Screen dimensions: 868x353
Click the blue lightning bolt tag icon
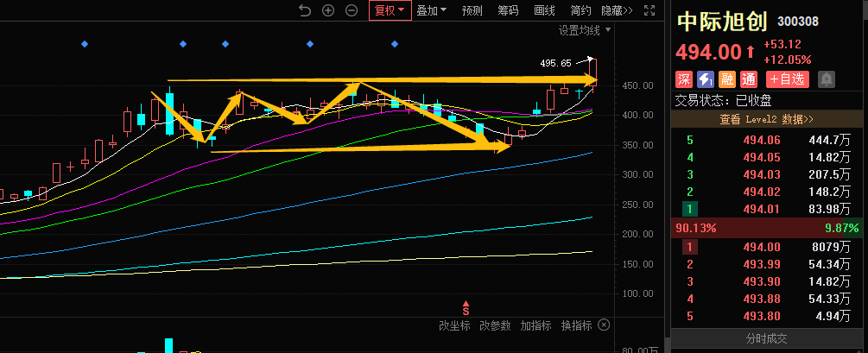click(x=706, y=79)
